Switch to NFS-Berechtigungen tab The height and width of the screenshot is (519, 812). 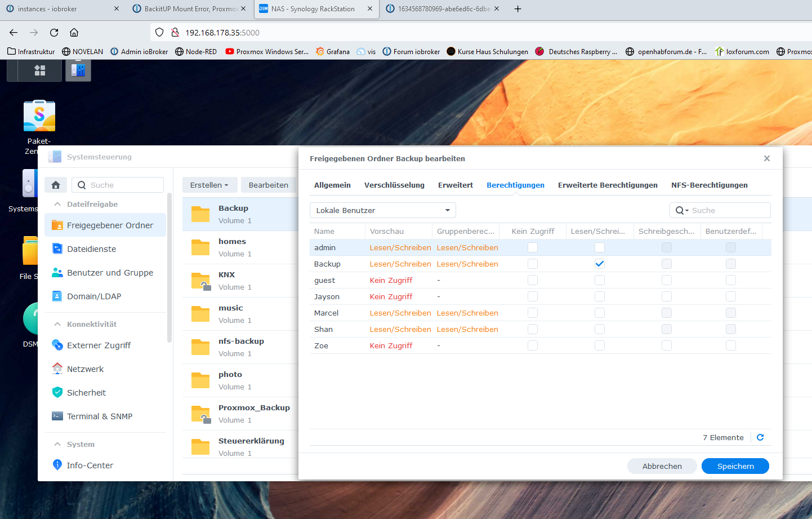pos(710,185)
